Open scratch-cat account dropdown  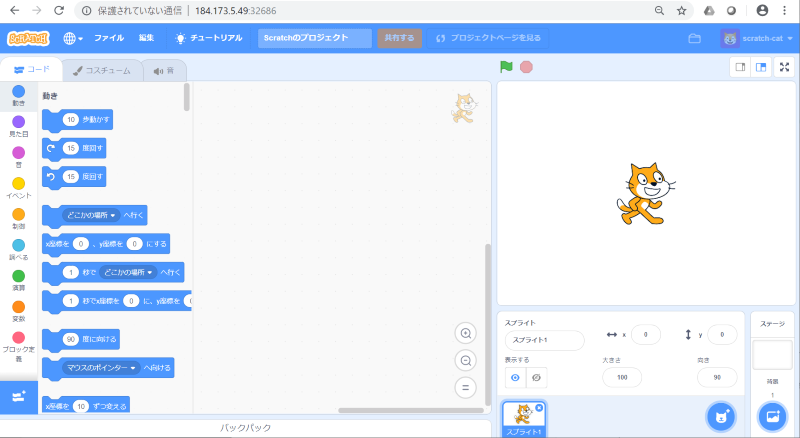[x=757, y=38]
